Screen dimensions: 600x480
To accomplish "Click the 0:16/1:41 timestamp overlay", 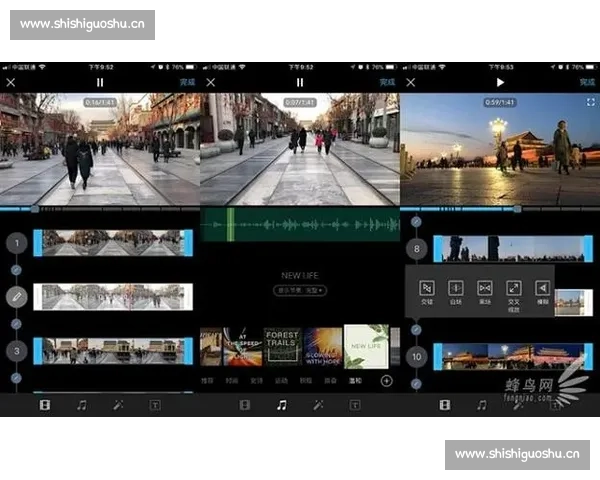I will coord(100,103).
